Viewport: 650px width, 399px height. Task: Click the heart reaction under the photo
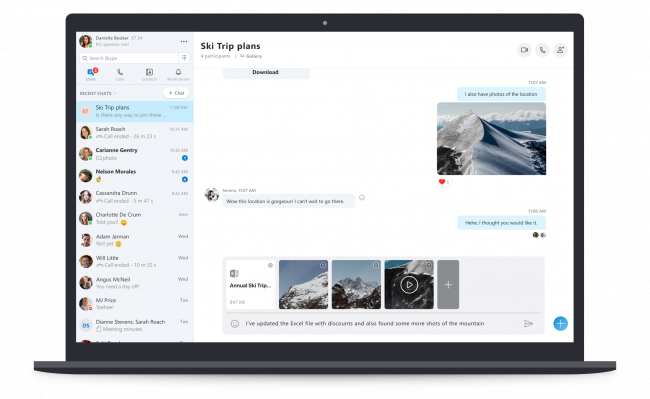pos(444,182)
